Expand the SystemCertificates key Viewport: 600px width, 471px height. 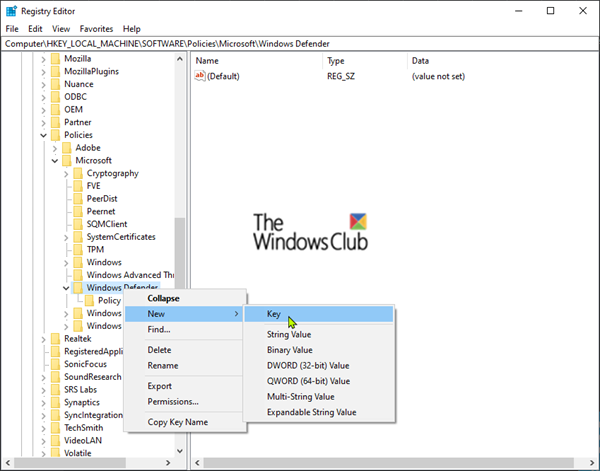pos(66,238)
